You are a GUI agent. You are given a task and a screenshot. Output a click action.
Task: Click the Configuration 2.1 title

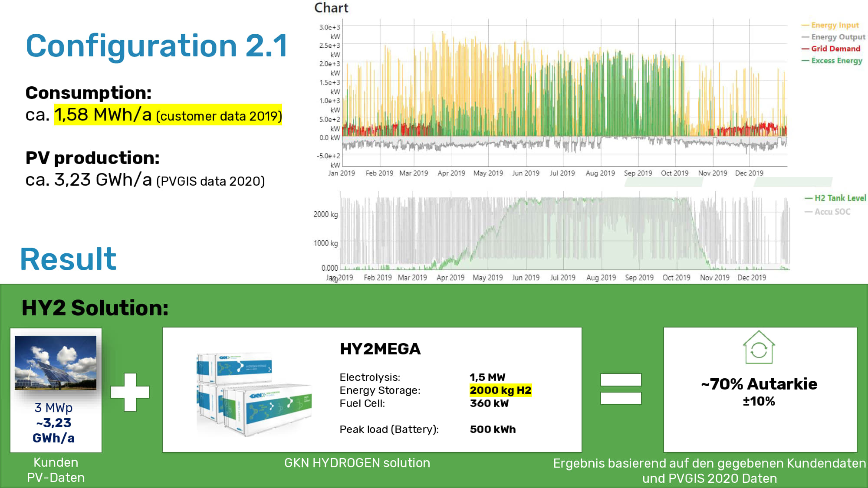tap(157, 46)
